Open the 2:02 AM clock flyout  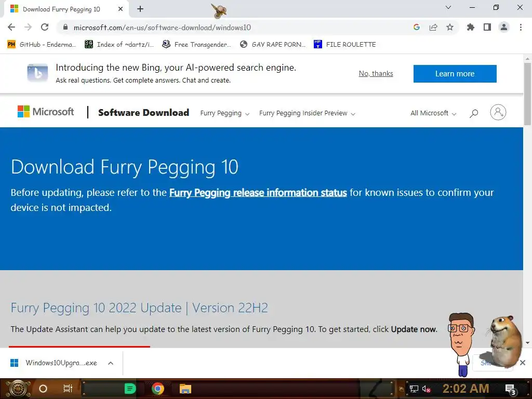466,389
